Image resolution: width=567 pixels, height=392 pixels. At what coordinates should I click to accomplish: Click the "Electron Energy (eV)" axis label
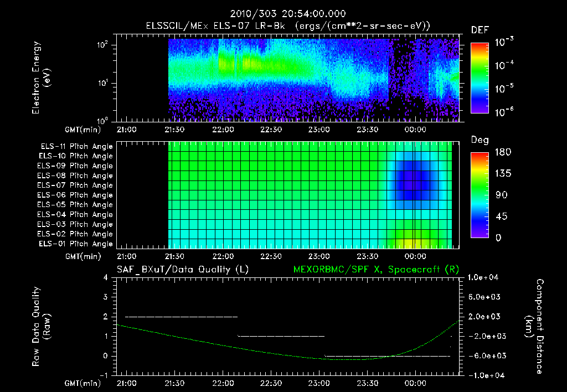[41, 78]
